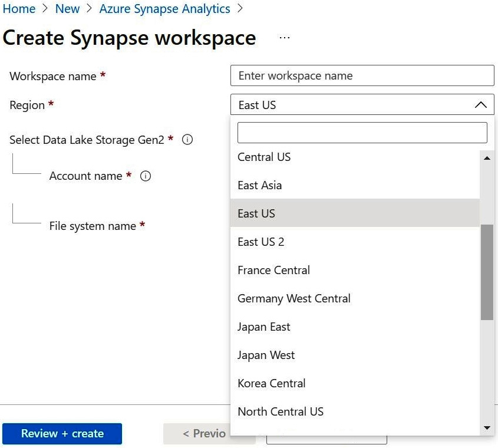The image size is (498, 448).
Task: Click the region list scrollbar thumb
Action: point(487,272)
